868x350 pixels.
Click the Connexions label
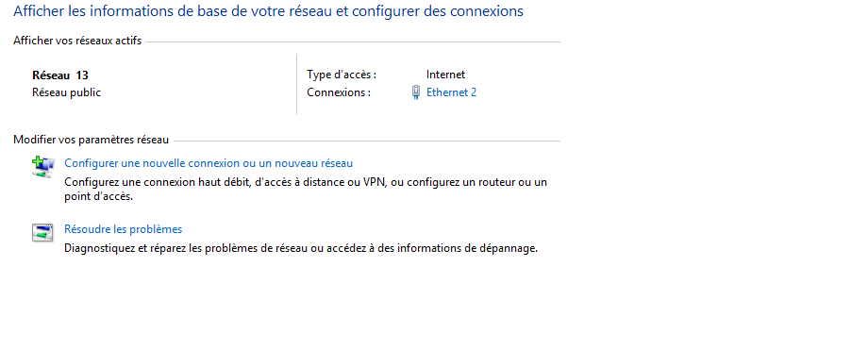point(339,92)
